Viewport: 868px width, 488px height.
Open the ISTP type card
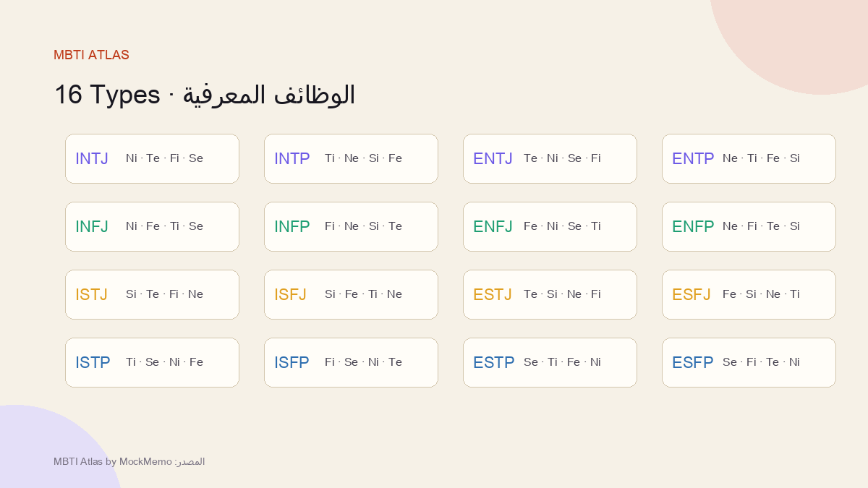(x=152, y=362)
